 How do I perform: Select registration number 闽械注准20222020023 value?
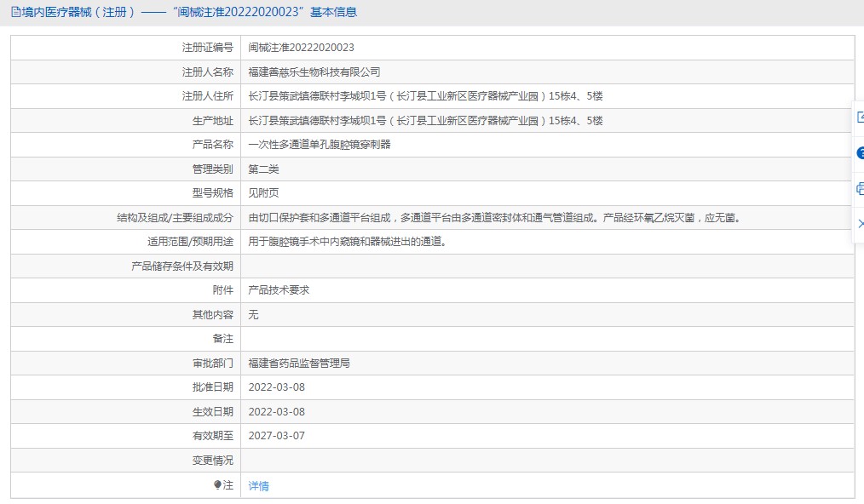point(301,48)
